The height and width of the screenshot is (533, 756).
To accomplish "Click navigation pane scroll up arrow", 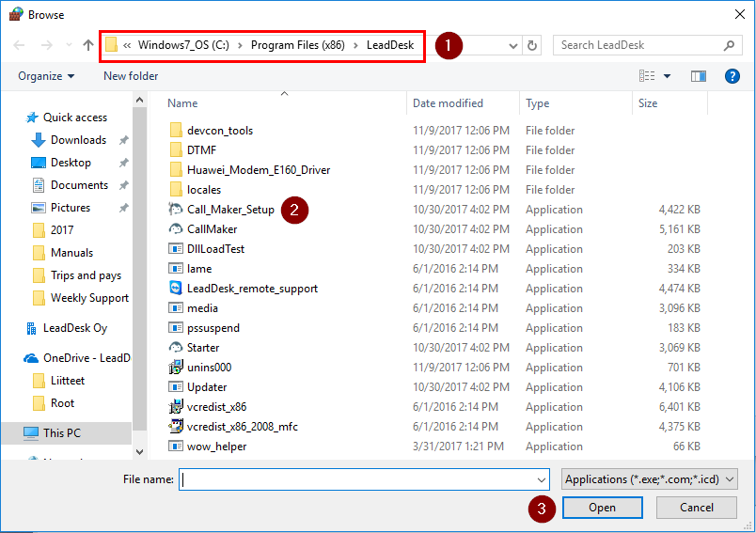I will pyautogui.click(x=140, y=101).
